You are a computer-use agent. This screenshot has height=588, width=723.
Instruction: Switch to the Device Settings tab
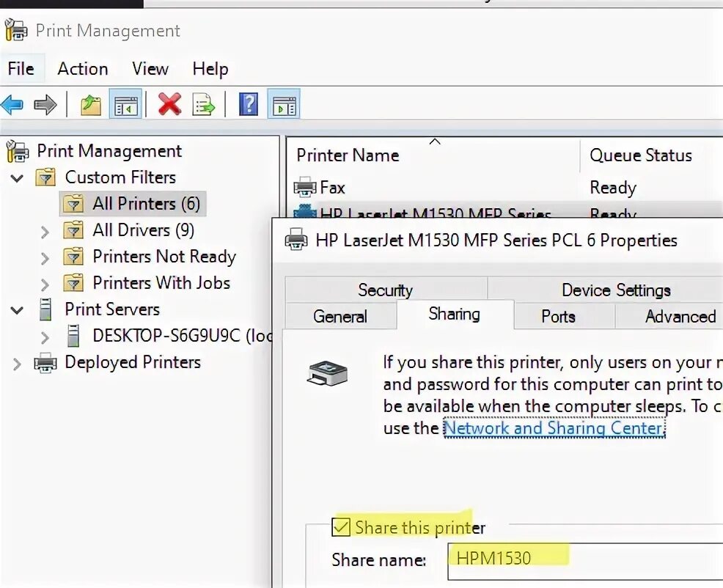tap(616, 290)
